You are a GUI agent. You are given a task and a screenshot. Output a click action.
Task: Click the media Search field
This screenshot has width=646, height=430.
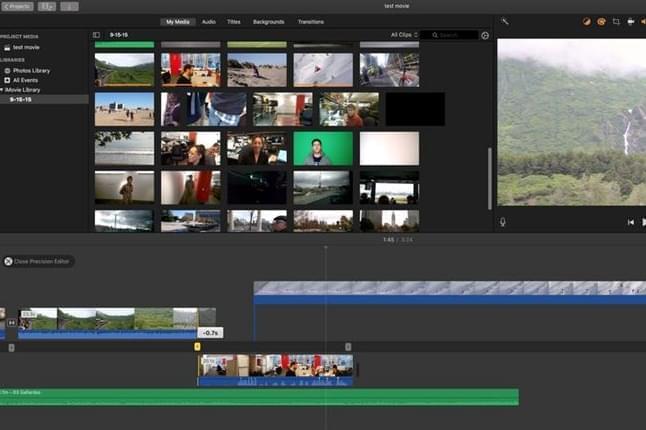coord(449,35)
